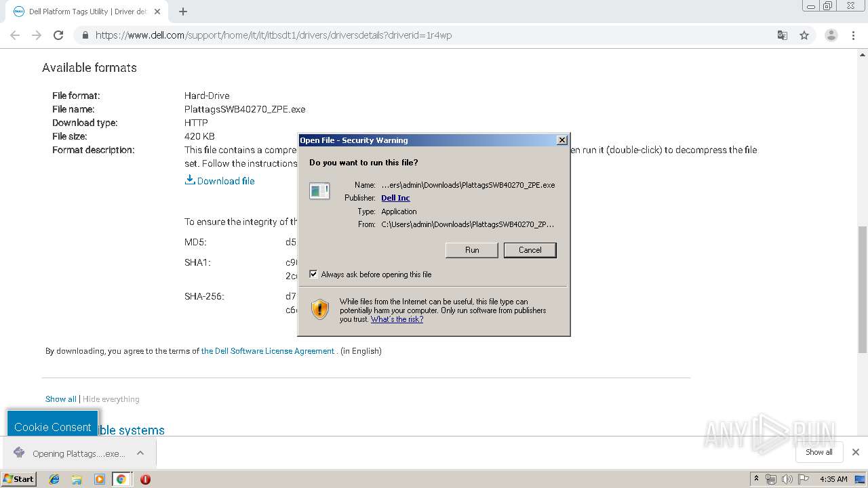Screen dimensions: 868x488
Task: Click the shield warning icon in dialog
Action: click(320, 309)
